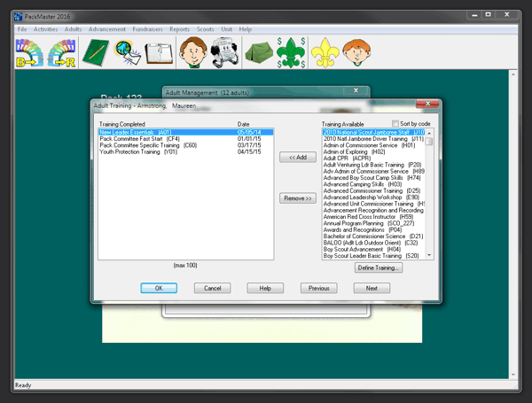This screenshot has height=403, width=532.
Task: Select Annual Program Planning item
Action: 373,223
